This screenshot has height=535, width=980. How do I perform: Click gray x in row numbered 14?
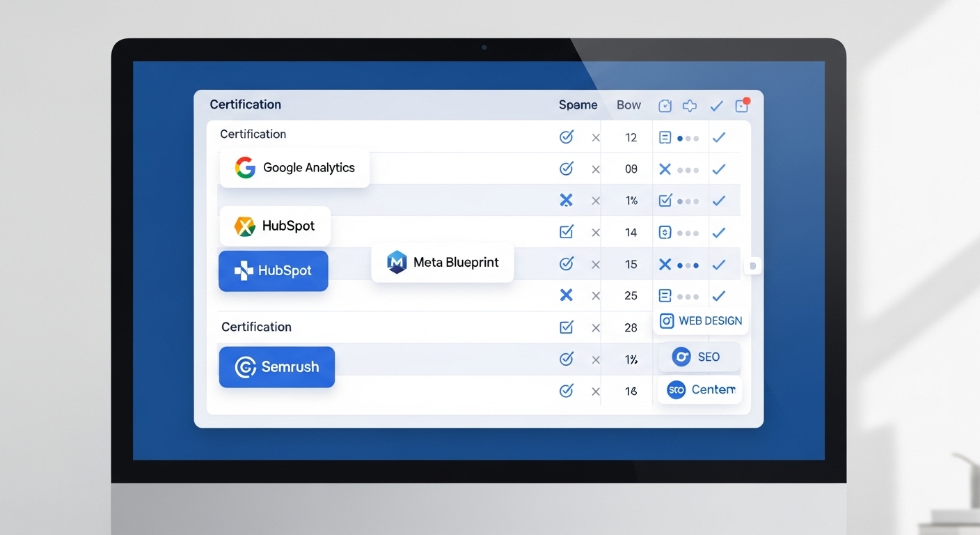click(x=596, y=233)
